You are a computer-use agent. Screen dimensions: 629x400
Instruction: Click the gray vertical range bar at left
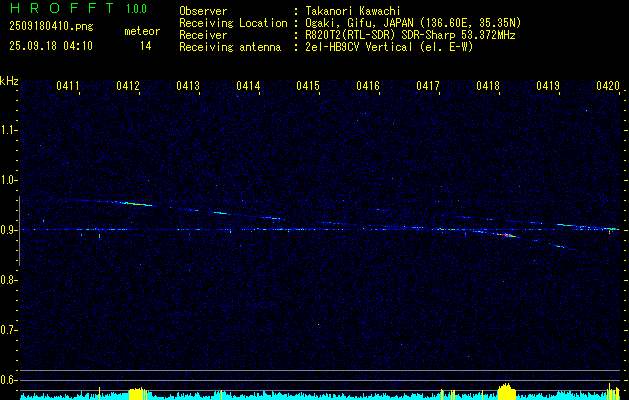pos(19,231)
